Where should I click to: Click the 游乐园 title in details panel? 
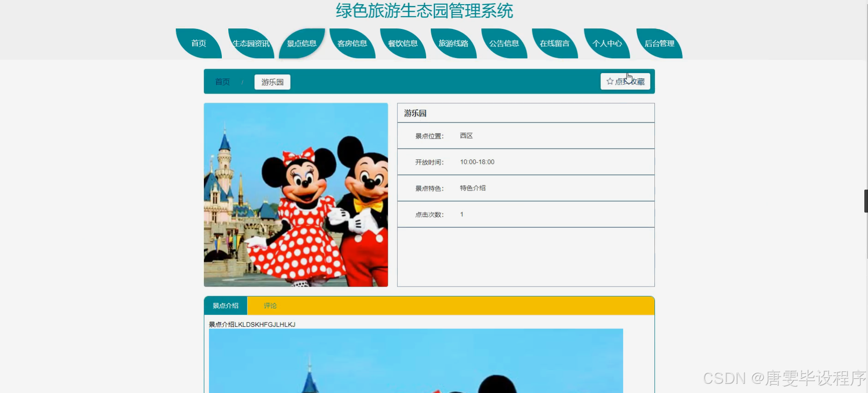pyautogui.click(x=415, y=113)
